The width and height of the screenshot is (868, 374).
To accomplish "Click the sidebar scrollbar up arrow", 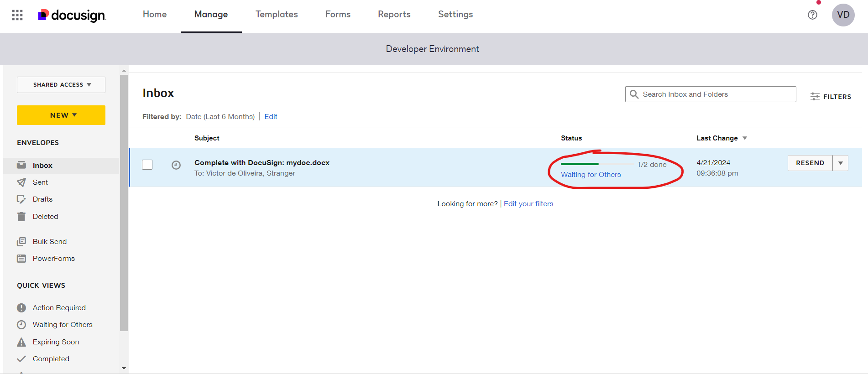I will (124, 71).
